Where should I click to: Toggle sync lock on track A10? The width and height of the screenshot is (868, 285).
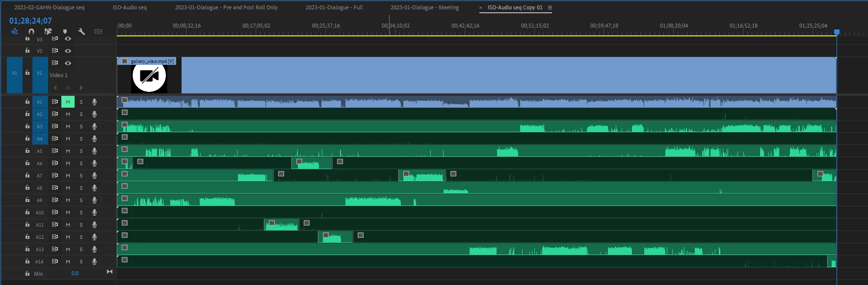pos(55,212)
